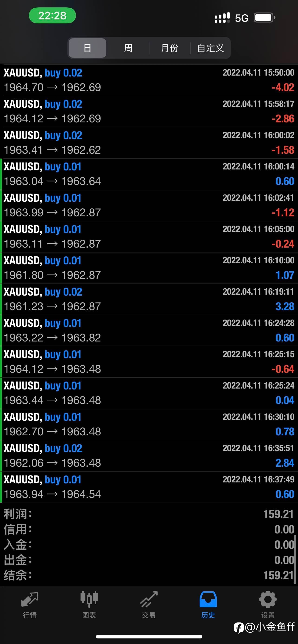Select the 自定义 custom period tab
The height and width of the screenshot is (644, 298).
211,48
